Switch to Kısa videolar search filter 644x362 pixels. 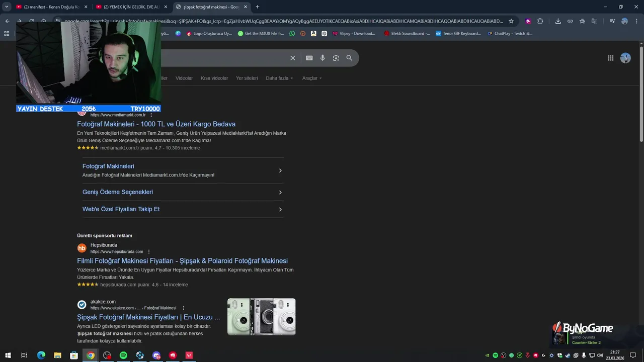[214, 78]
